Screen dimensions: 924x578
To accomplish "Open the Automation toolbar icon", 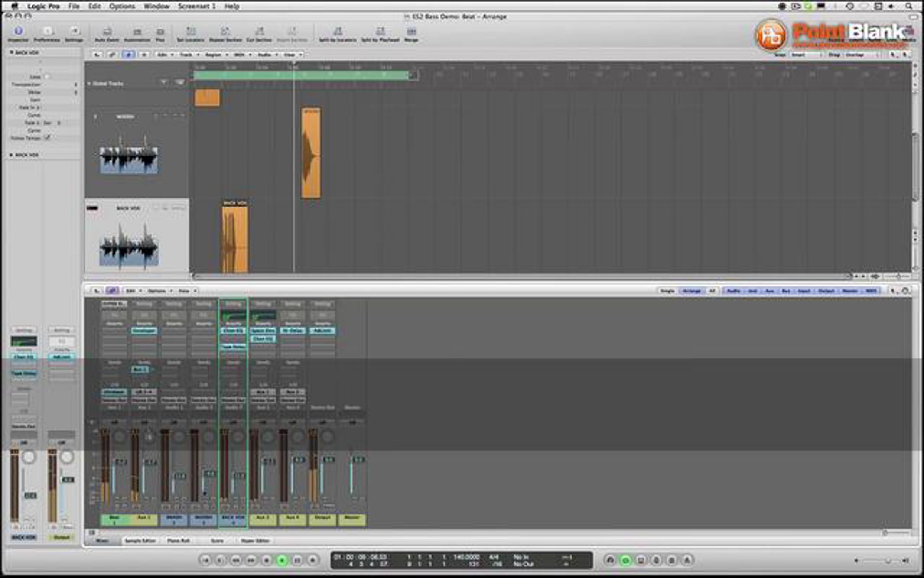I will (137, 32).
